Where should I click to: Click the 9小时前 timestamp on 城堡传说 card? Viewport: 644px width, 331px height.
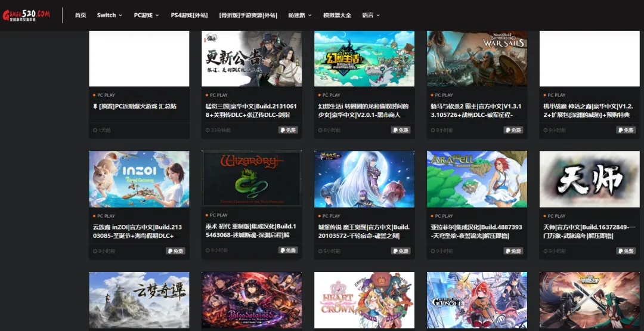[x=329, y=251]
